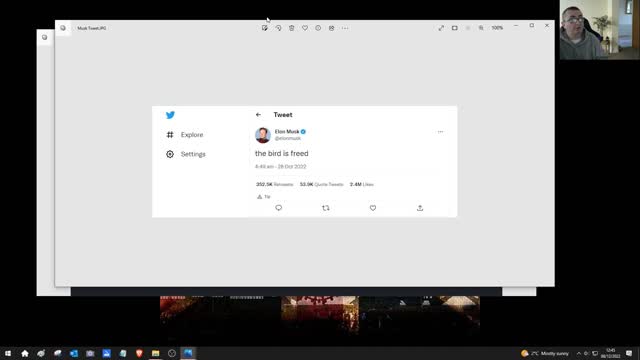
Task: Open Elon Musk's profile name link
Action: pos(287,131)
